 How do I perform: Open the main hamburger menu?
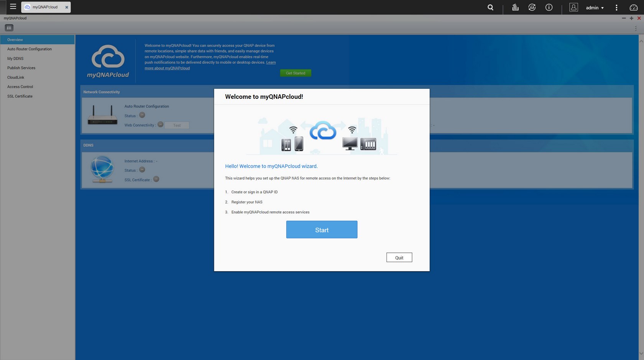click(x=13, y=7)
